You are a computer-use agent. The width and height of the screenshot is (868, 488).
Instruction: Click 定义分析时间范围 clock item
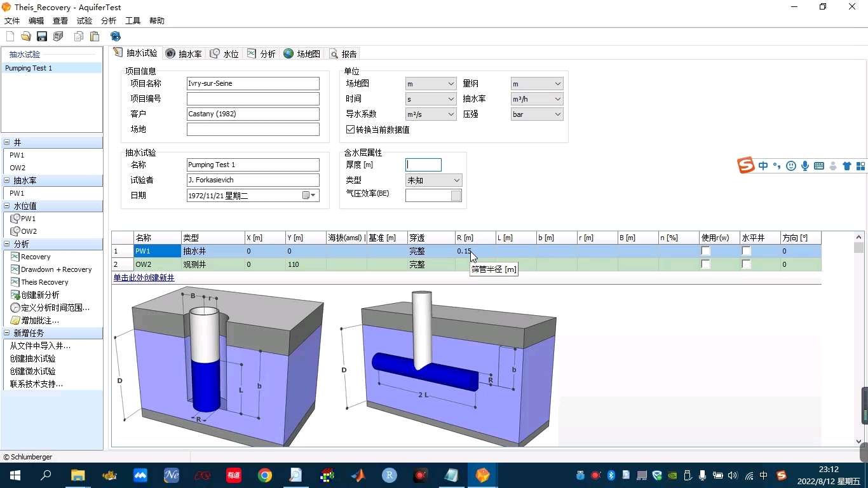click(55, 308)
